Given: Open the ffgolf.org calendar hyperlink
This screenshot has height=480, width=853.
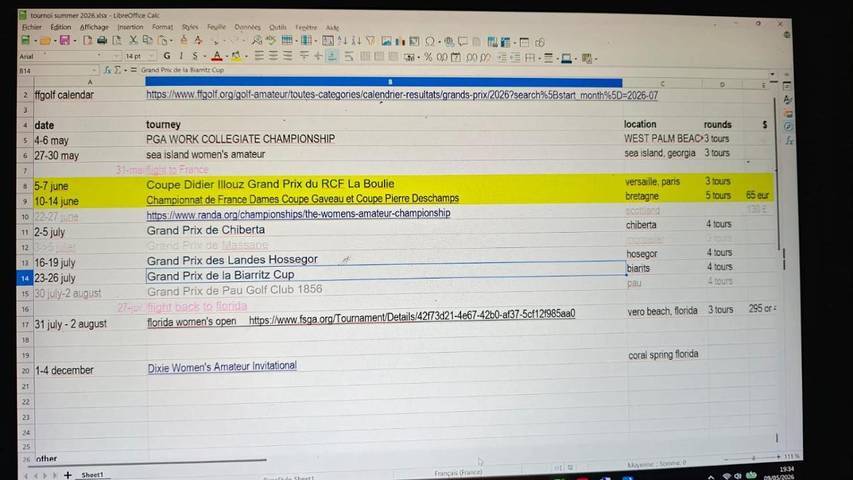Looking at the screenshot, I should (x=402, y=95).
